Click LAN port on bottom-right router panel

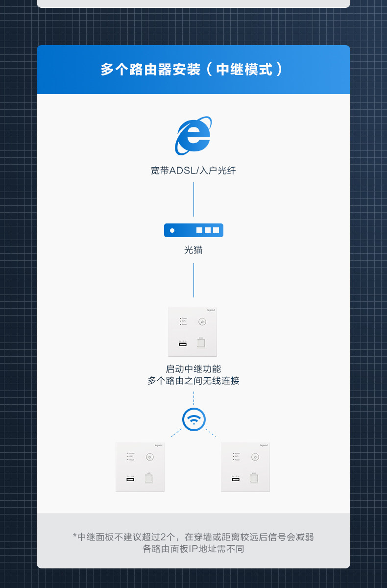[x=254, y=478]
